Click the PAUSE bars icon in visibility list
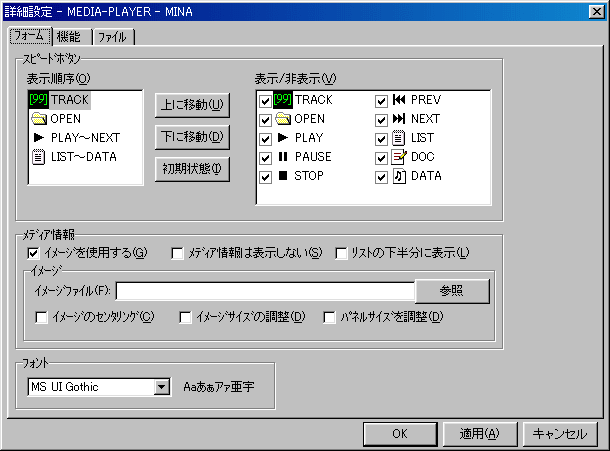 (283, 156)
